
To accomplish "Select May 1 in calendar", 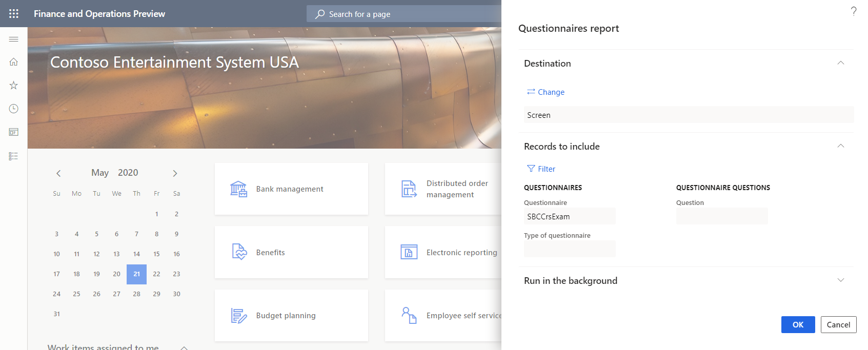I will (156, 214).
